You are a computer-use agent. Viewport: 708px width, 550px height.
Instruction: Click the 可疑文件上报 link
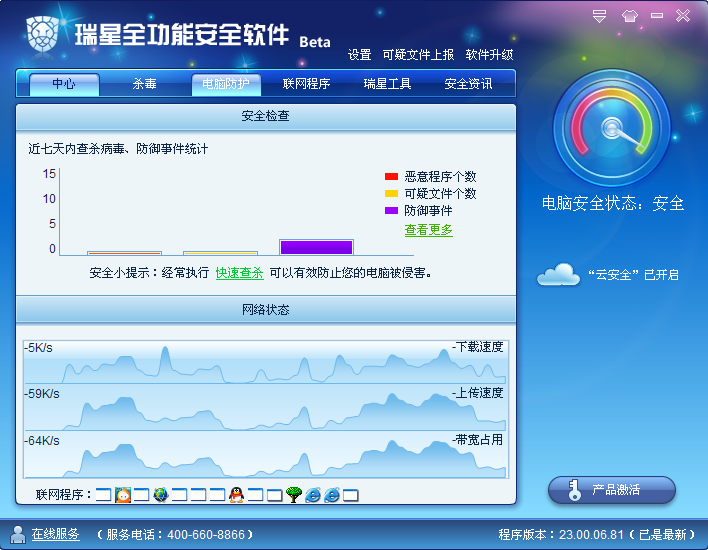418,55
